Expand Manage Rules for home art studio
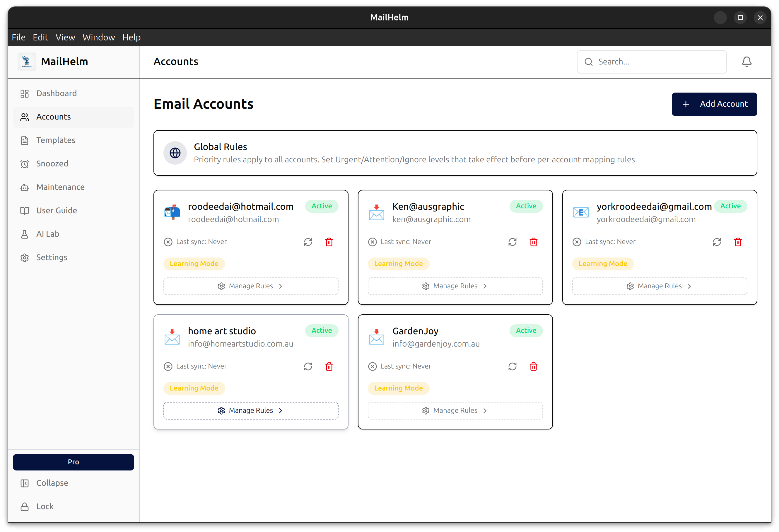Screen dimensions: 779x532 click(251, 410)
